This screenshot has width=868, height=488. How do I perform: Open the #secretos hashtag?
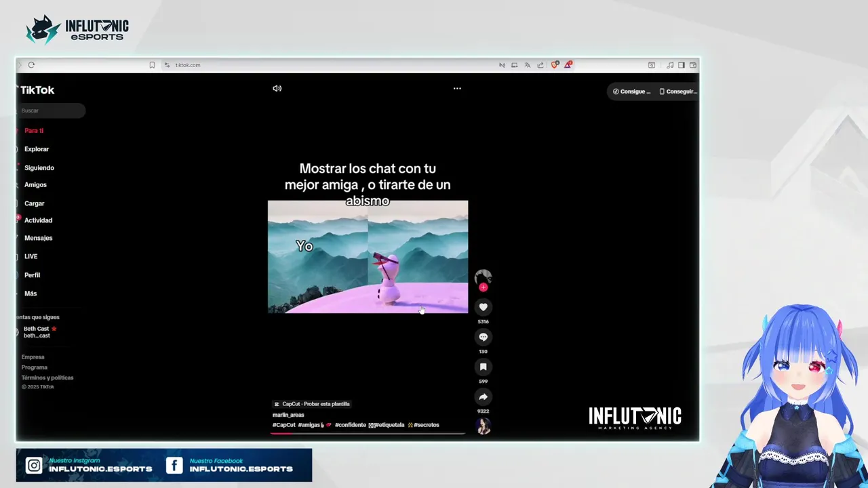(427, 425)
